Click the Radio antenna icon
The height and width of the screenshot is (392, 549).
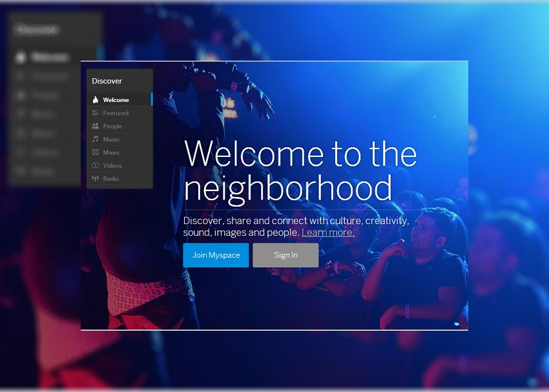[x=95, y=178]
